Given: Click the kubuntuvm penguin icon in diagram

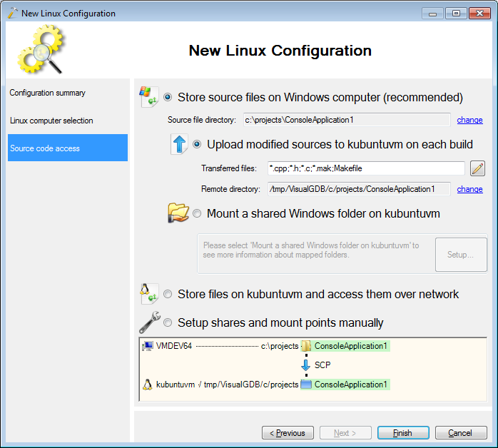Looking at the screenshot, I should pyautogui.click(x=148, y=385).
